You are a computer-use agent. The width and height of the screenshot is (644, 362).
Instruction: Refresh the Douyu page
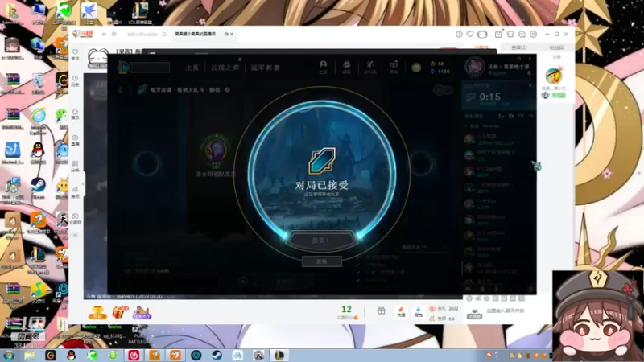[114, 34]
